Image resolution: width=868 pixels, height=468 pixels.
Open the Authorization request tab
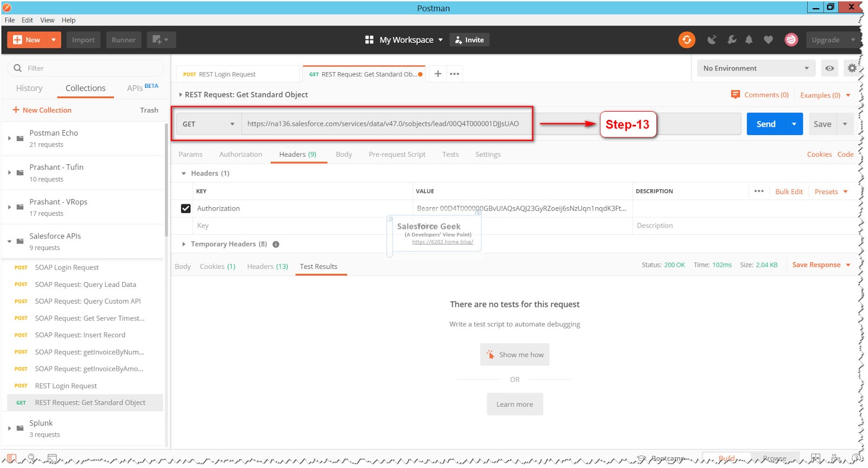240,155
